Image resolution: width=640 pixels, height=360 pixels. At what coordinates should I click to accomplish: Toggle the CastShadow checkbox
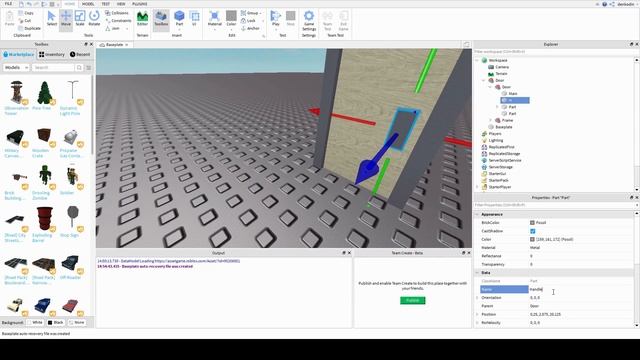pyautogui.click(x=533, y=231)
